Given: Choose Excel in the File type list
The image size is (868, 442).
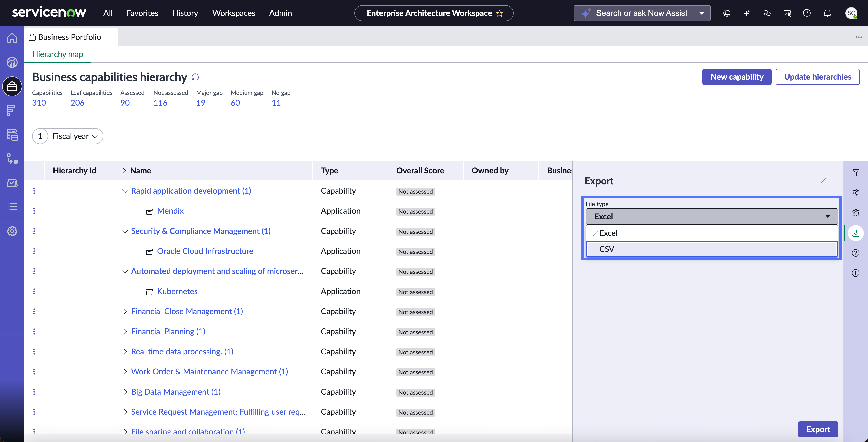Looking at the screenshot, I should [x=712, y=233].
